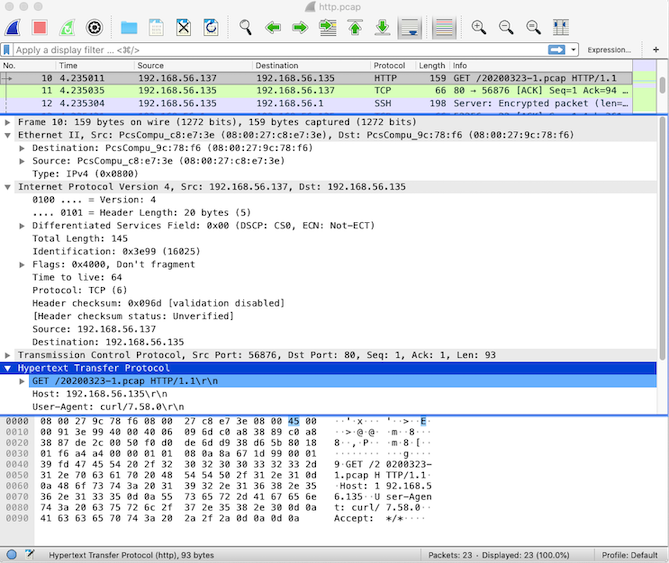
Task: Expand the GET /20200323-1.pcap request line
Action: click(22, 381)
